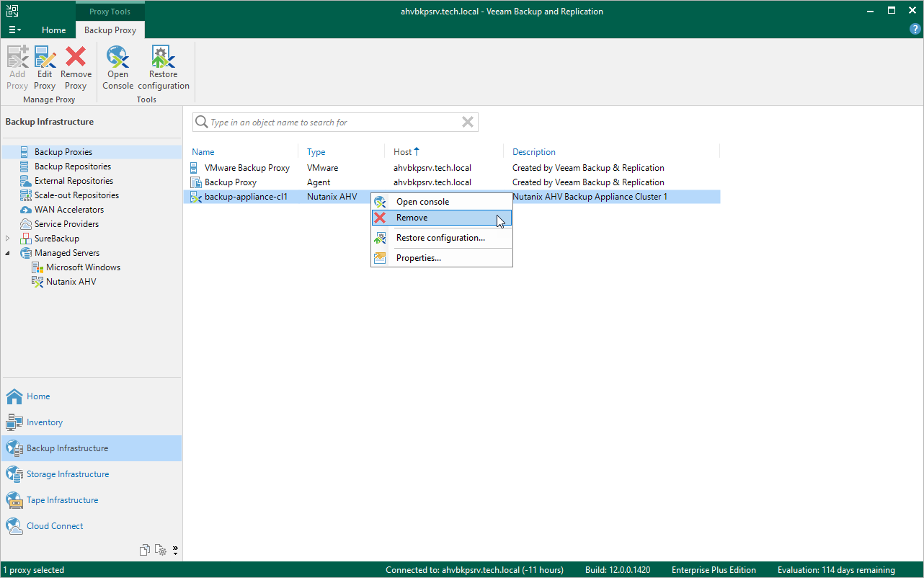Image resolution: width=924 pixels, height=578 pixels.
Task: Open the Storage Infrastructure view
Action: tap(91, 474)
